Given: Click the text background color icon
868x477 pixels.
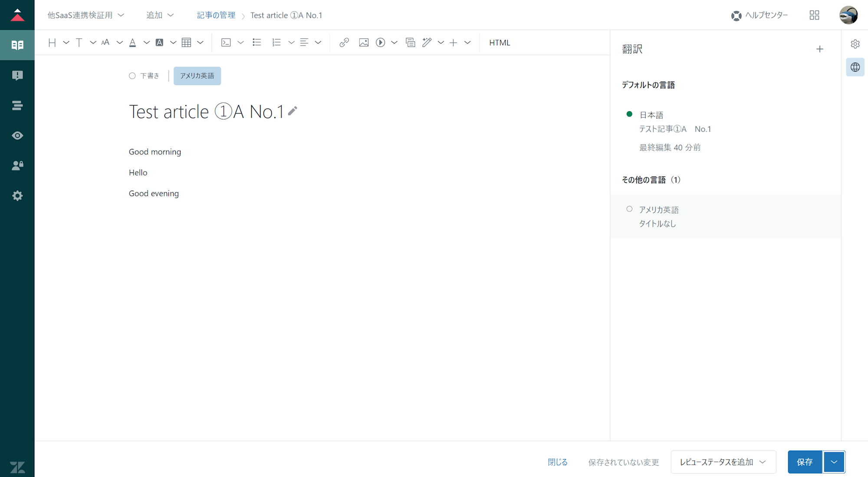Looking at the screenshot, I should [x=159, y=43].
